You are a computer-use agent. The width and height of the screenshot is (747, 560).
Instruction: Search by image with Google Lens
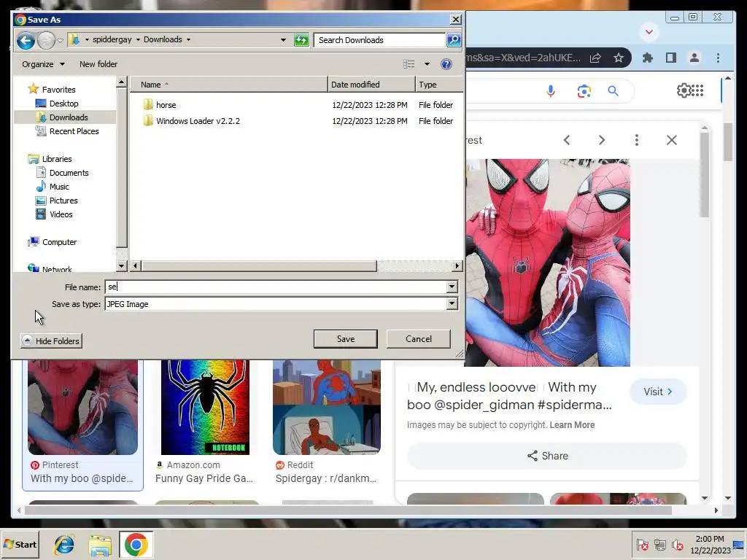point(584,90)
